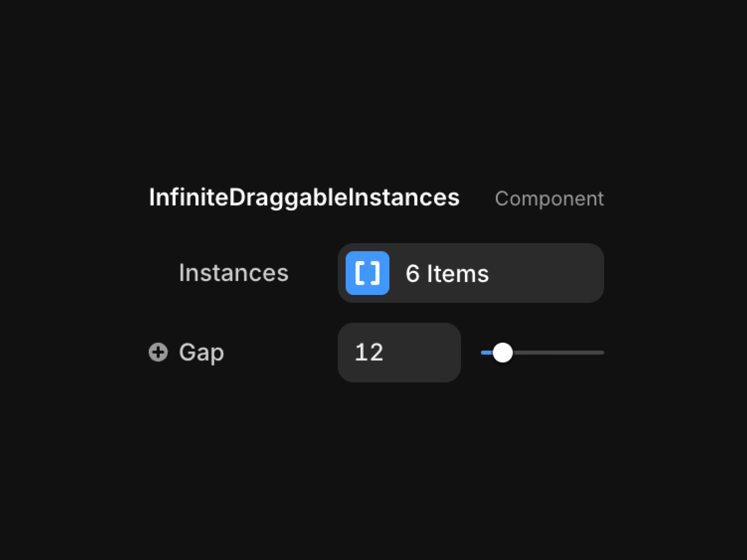Click the blue filled portion of Gap slider

click(x=486, y=352)
